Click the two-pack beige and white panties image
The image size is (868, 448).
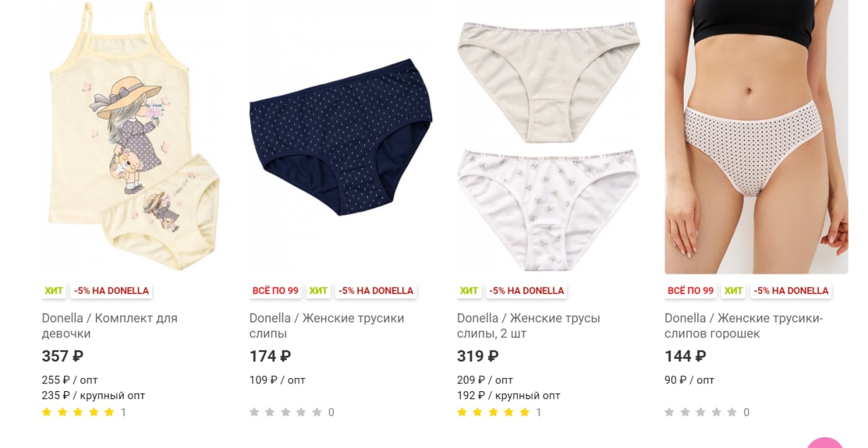[x=549, y=137]
